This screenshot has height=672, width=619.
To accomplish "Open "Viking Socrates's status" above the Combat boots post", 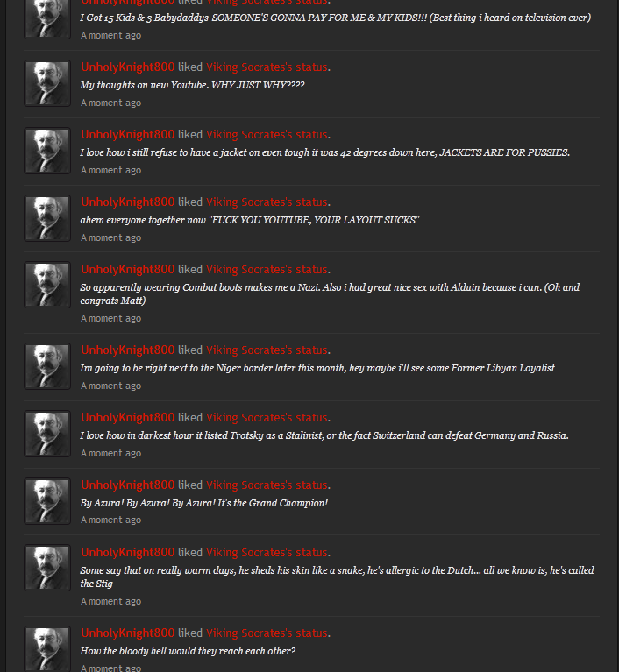I will (267, 270).
